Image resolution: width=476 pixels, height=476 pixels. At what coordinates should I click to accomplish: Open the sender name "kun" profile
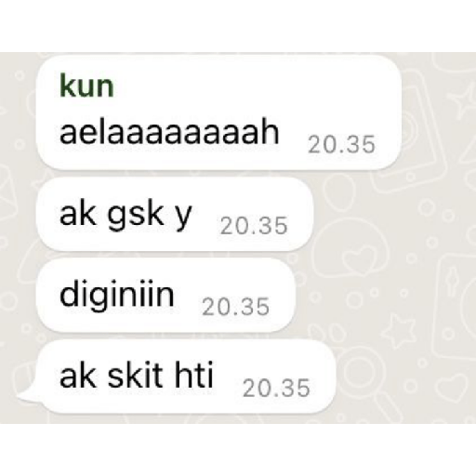[x=86, y=86]
